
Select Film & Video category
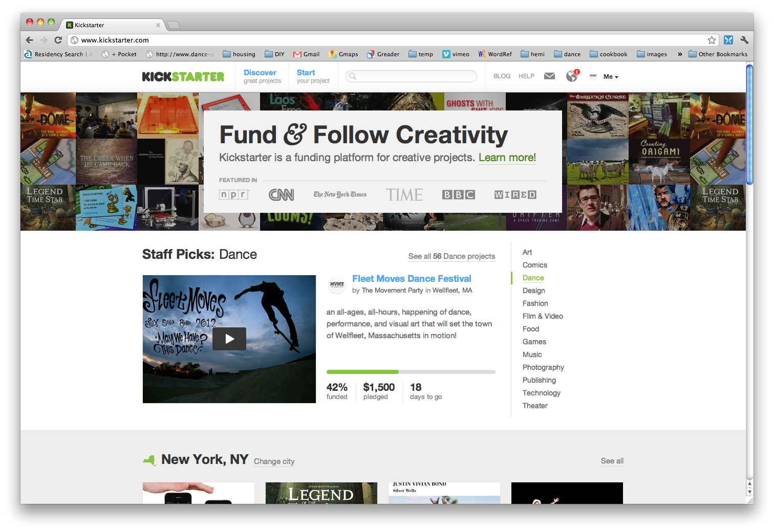[x=543, y=316]
